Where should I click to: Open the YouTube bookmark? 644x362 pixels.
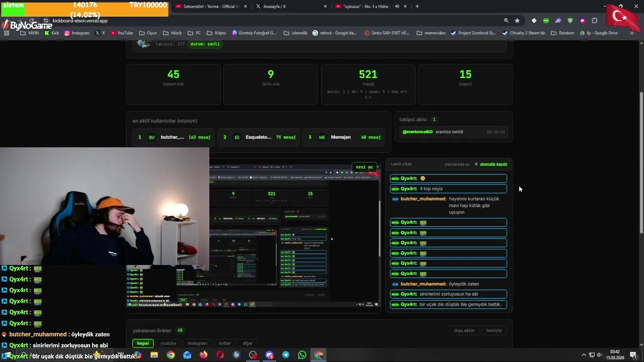click(122, 33)
